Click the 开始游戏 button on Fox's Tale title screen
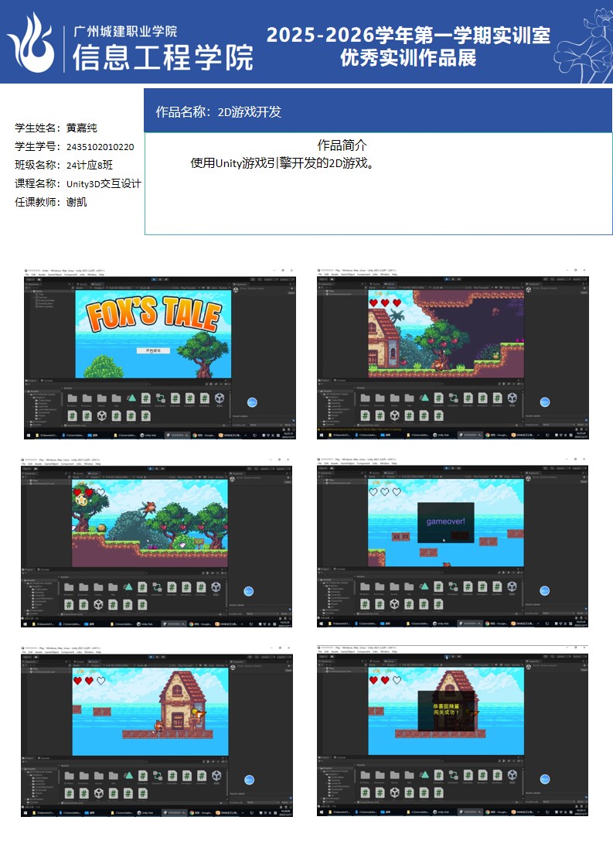This screenshot has height=868, width=613. pos(153,350)
